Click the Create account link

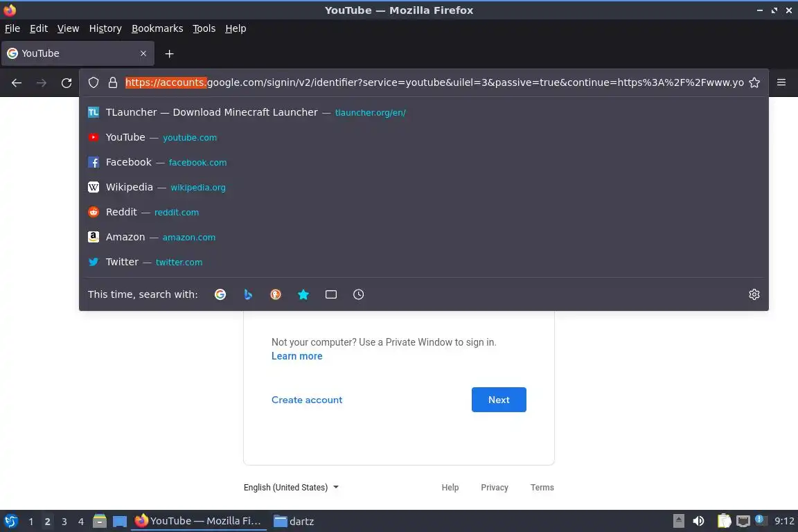307,400
